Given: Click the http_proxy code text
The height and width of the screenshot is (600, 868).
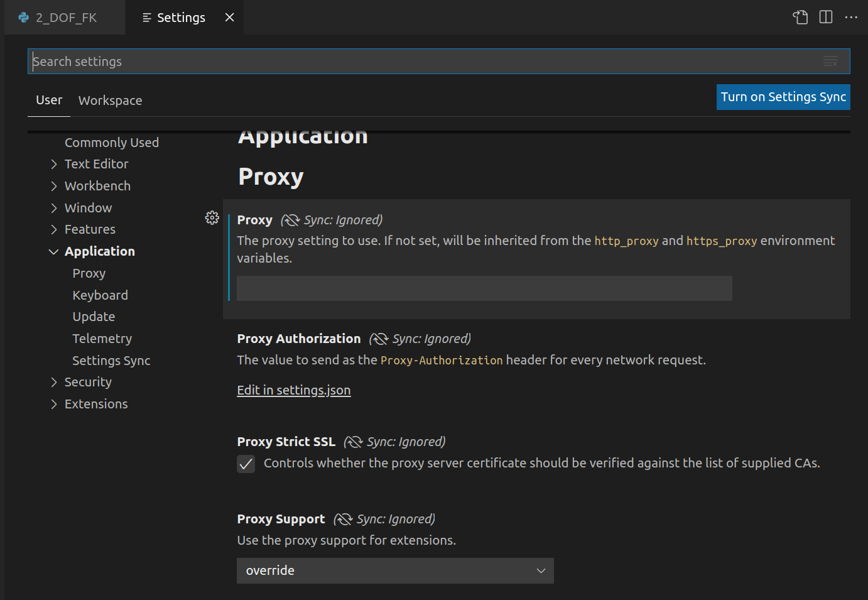Looking at the screenshot, I should tap(626, 241).
